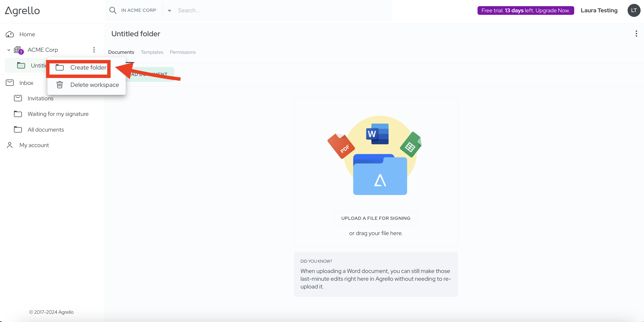Open the folder options kebab menu
The width and height of the screenshot is (644, 322).
click(x=636, y=34)
